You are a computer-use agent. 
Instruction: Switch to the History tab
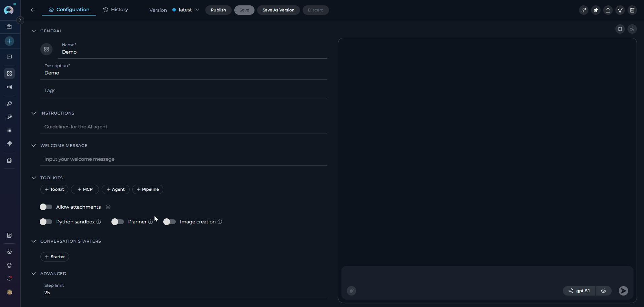(115, 10)
